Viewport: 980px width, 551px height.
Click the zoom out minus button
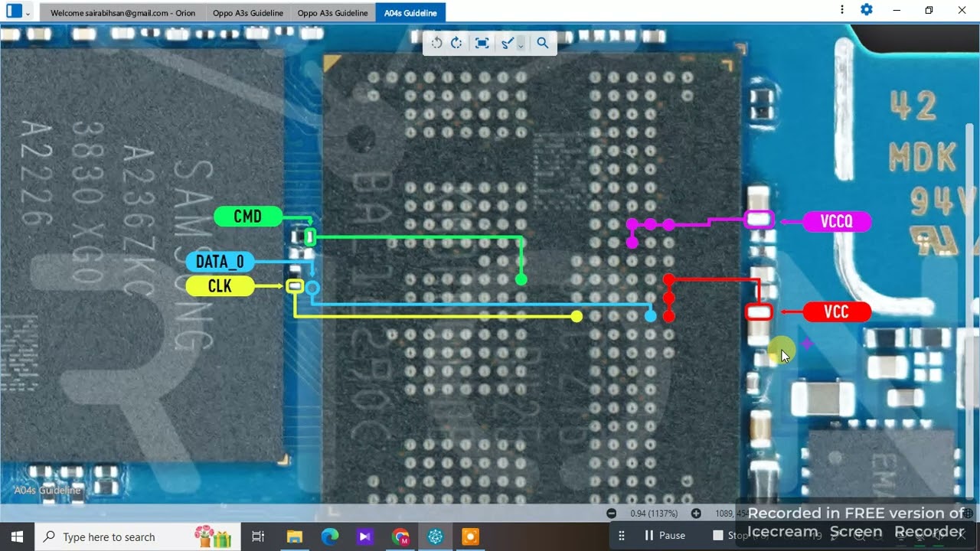point(611,514)
